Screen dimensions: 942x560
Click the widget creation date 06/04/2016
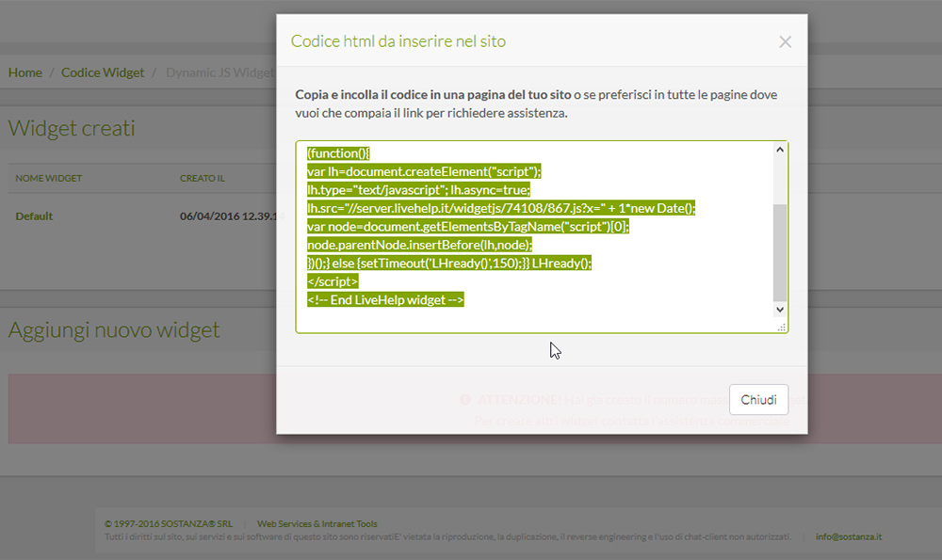233,216
